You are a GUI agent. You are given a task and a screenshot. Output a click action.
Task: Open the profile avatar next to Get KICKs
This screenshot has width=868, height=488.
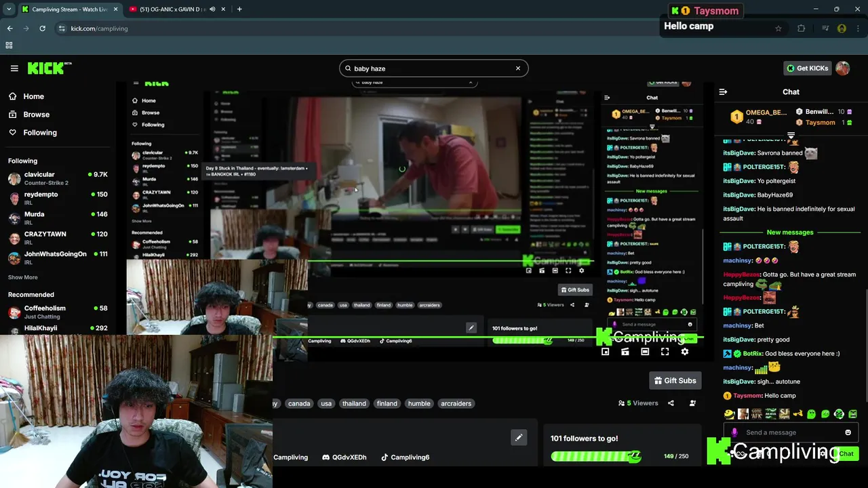tap(842, 68)
